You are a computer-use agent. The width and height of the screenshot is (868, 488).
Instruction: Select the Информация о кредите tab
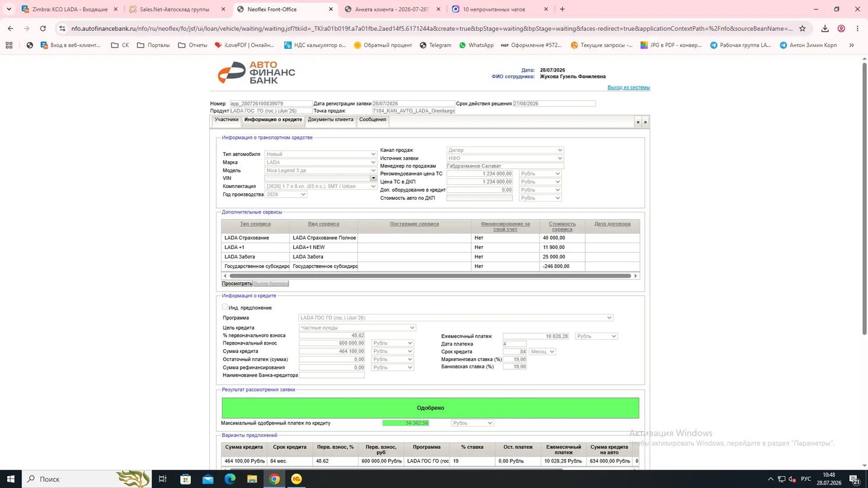(x=273, y=120)
